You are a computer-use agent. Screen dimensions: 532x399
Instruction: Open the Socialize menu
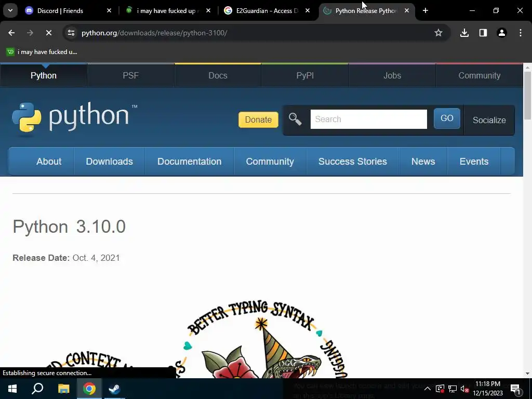(489, 120)
